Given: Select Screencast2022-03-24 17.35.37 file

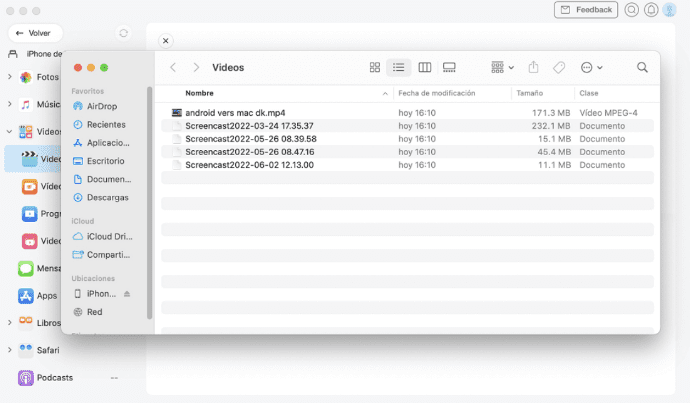Looking at the screenshot, I should [x=407, y=126].
